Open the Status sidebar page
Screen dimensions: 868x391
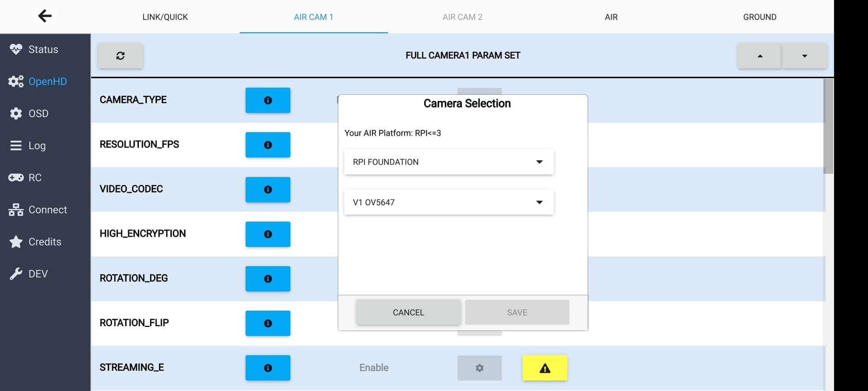tap(43, 49)
